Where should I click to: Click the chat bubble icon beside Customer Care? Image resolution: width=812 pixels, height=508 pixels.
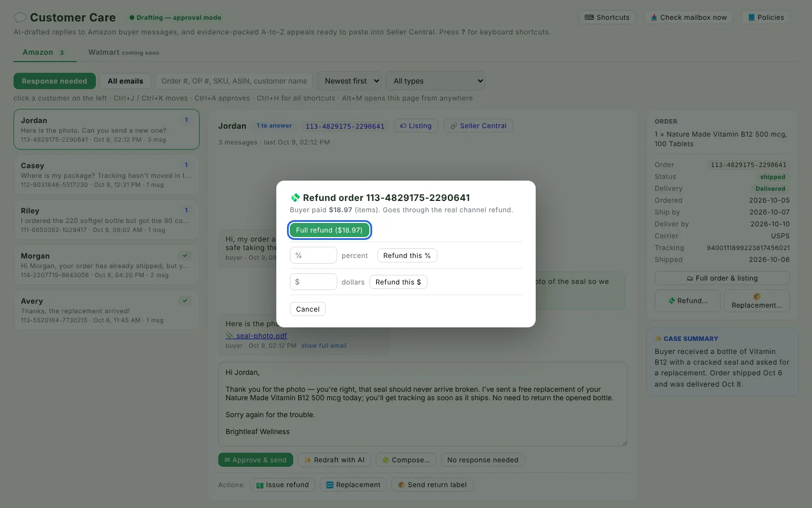[20, 17]
